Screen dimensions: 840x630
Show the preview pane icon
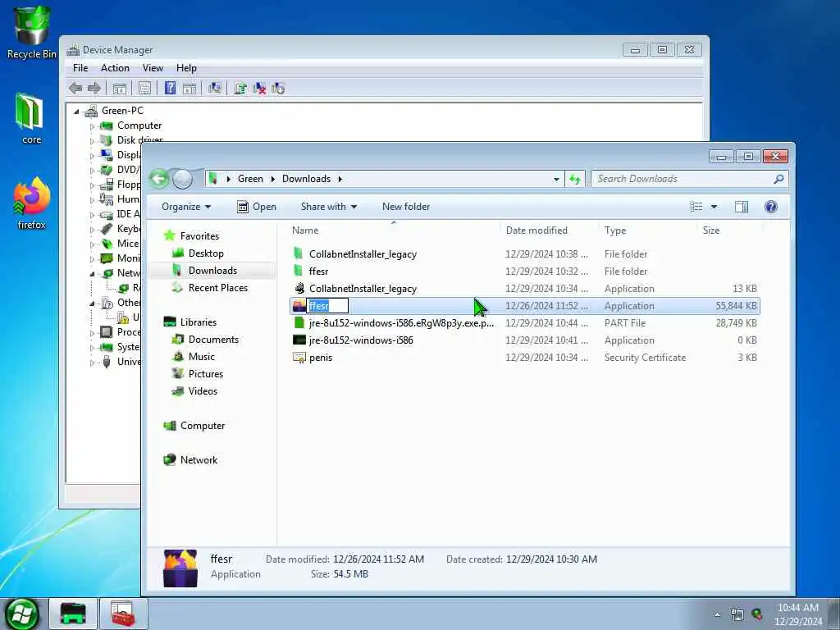click(742, 207)
